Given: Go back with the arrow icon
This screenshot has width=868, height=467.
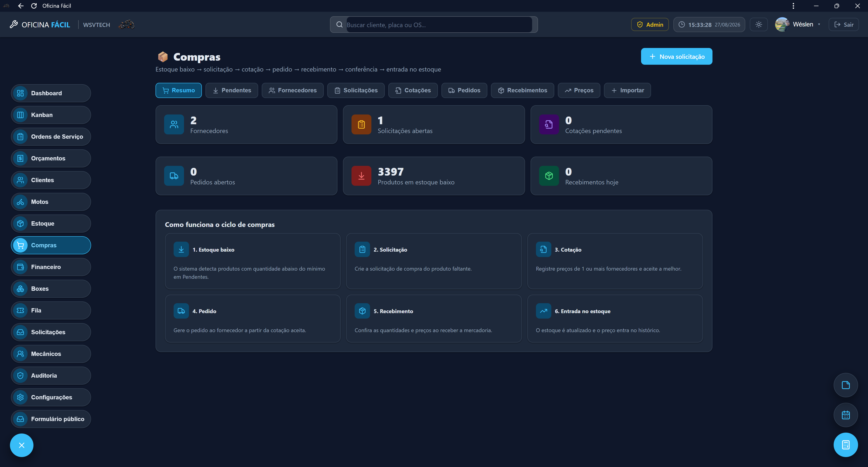Looking at the screenshot, I should (21, 6).
